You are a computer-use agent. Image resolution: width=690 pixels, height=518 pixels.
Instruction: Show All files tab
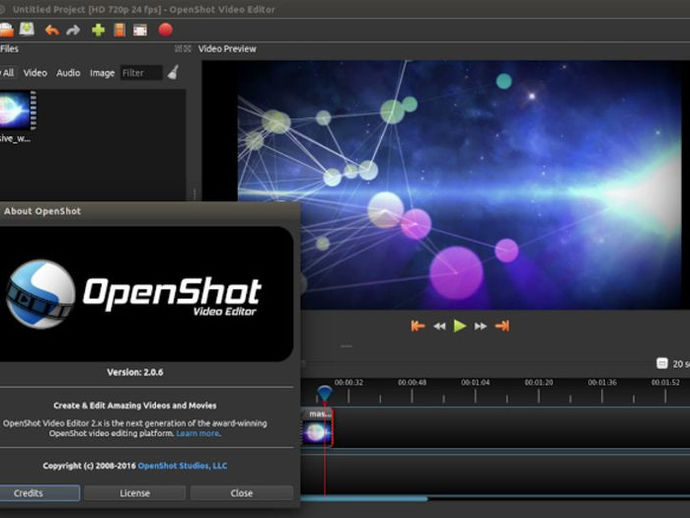pyautogui.click(x=8, y=73)
